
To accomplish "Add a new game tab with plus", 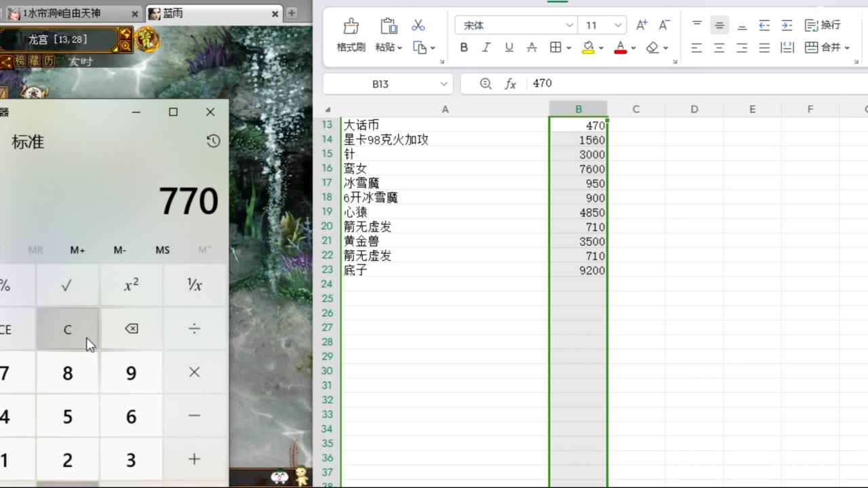I will coord(292,13).
